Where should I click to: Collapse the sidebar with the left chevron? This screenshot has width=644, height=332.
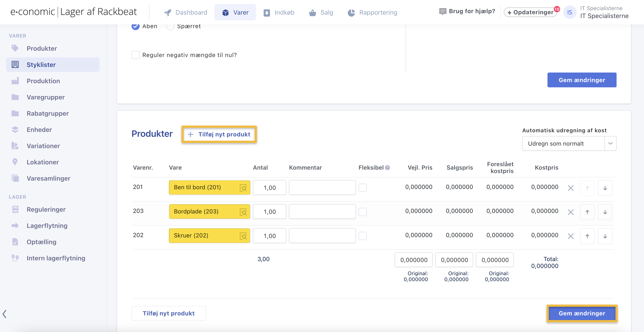[5, 314]
